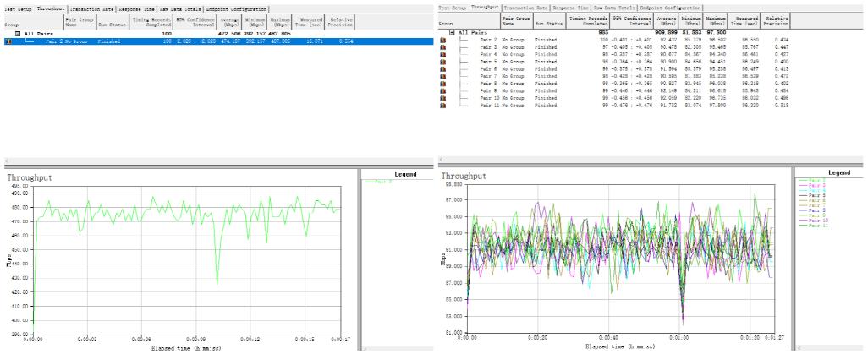
Task: Click Pair 2 green line entry in left legend
Action: pos(382,182)
